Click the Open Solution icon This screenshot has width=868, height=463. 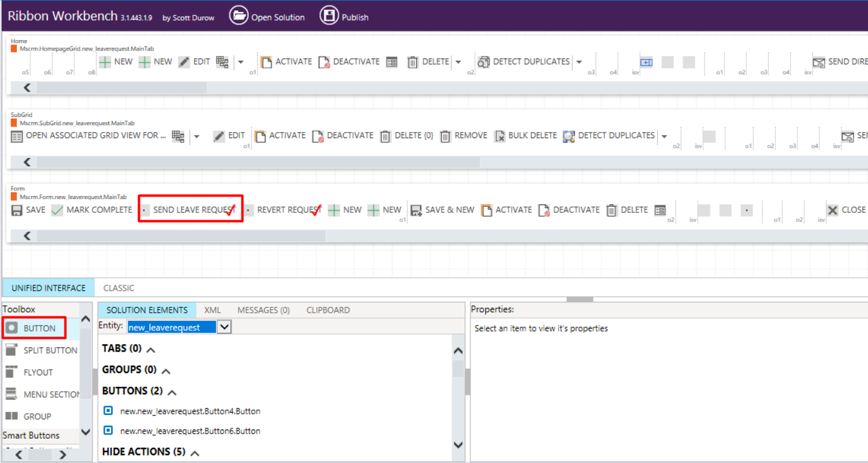pos(238,16)
